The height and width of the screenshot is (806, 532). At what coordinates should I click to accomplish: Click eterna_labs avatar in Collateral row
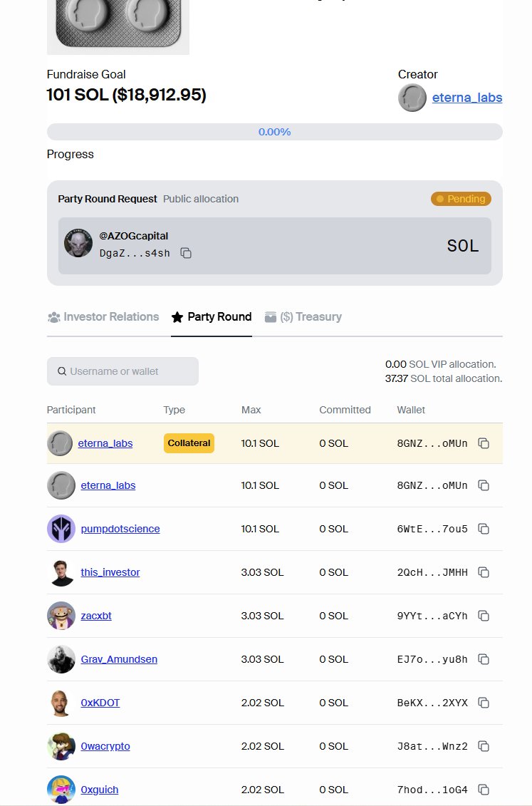(60, 443)
